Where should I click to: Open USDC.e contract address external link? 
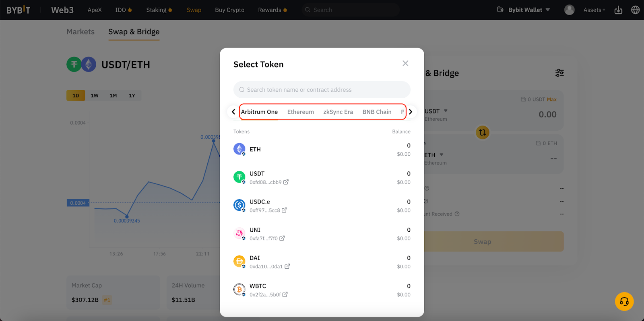[285, 210]
